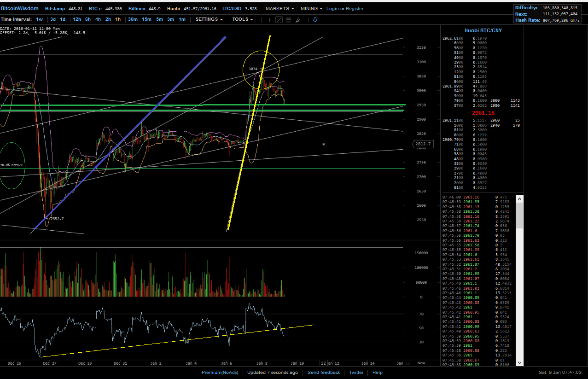The image size is (588, 379).
Task: Open the Help footer link
Action: (x=378, y=372)
